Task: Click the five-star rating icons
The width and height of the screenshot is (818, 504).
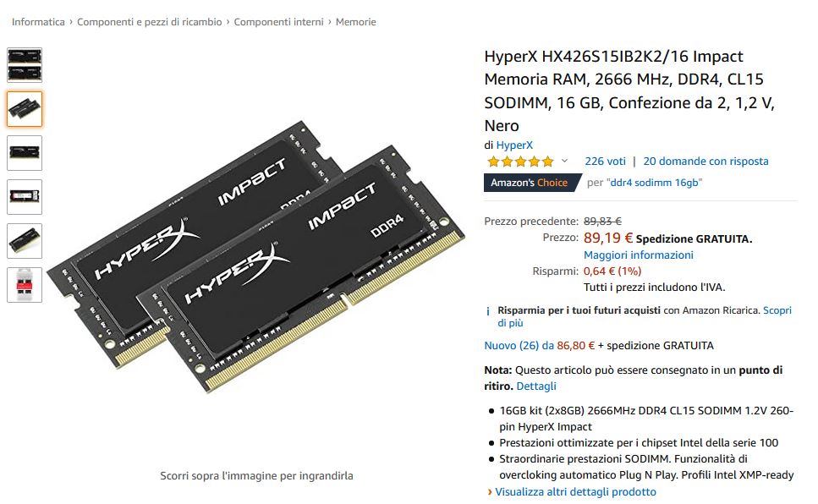Action: [x=520, y=162]
